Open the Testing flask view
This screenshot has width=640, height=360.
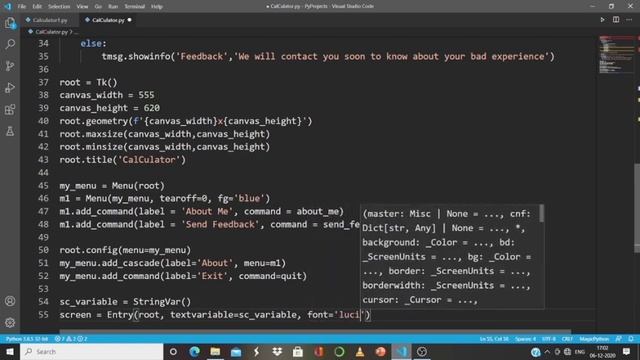[x=10, y=131]
